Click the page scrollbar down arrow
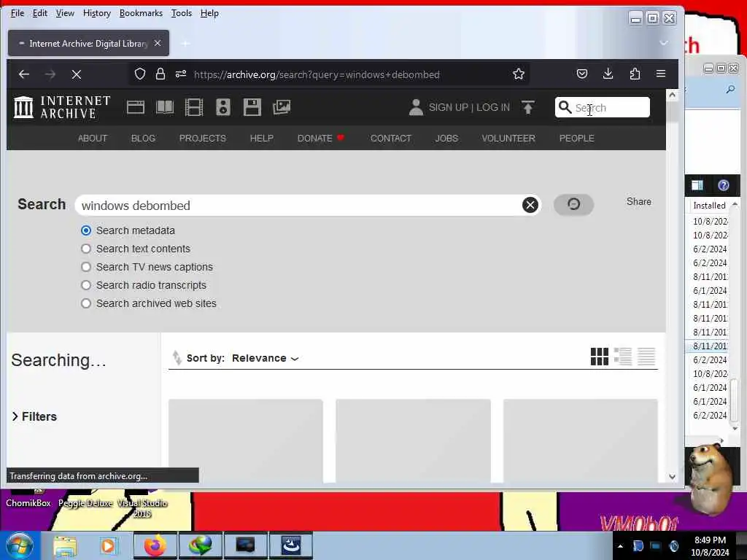This screenshot has width=747, height=560. coord(672,476)
